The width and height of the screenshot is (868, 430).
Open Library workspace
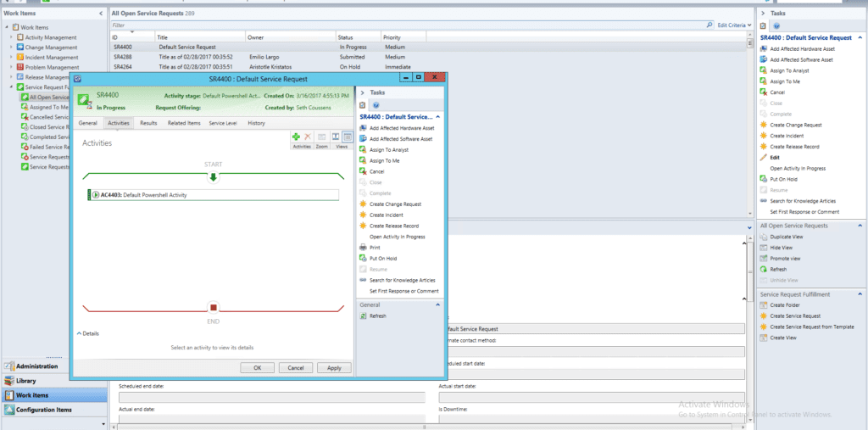[x=53, y=381]
